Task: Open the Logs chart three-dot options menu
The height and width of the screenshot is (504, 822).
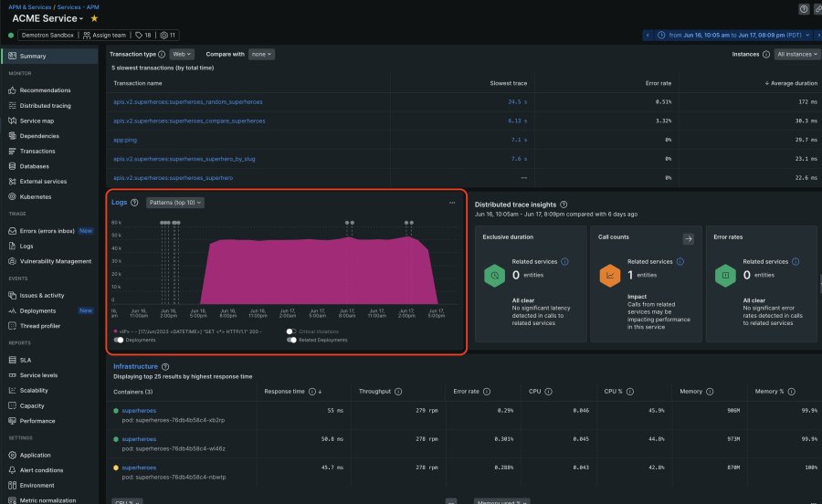Action: [451, 203]
